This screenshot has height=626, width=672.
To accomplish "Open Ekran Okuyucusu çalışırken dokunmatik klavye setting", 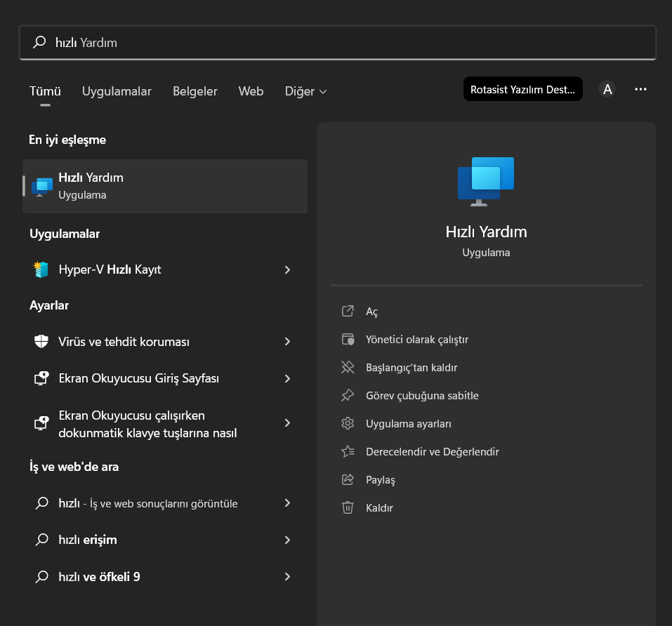I will tap(165, 423).
